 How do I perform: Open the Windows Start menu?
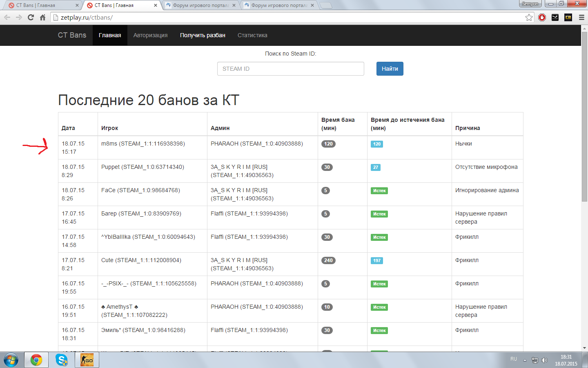(11, 360)
